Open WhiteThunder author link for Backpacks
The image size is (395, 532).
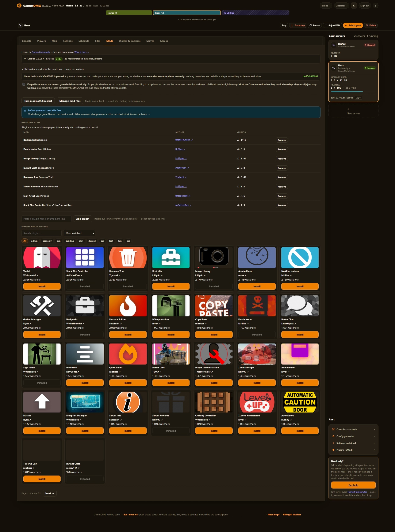184,140
